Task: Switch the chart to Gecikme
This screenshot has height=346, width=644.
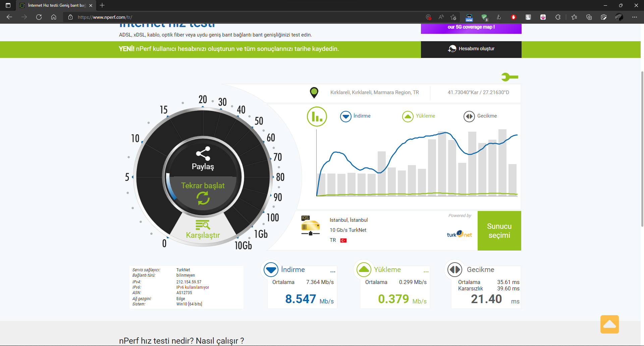Action: click(x=480, y=116)
